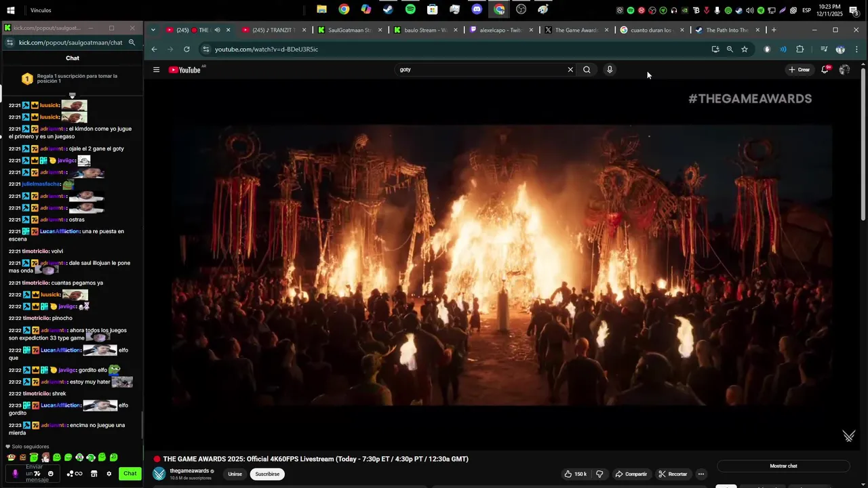The height and width of the screenshot is (488, 868).
Task: Open Chrome media controls icon
Action: tap(824, 49)
